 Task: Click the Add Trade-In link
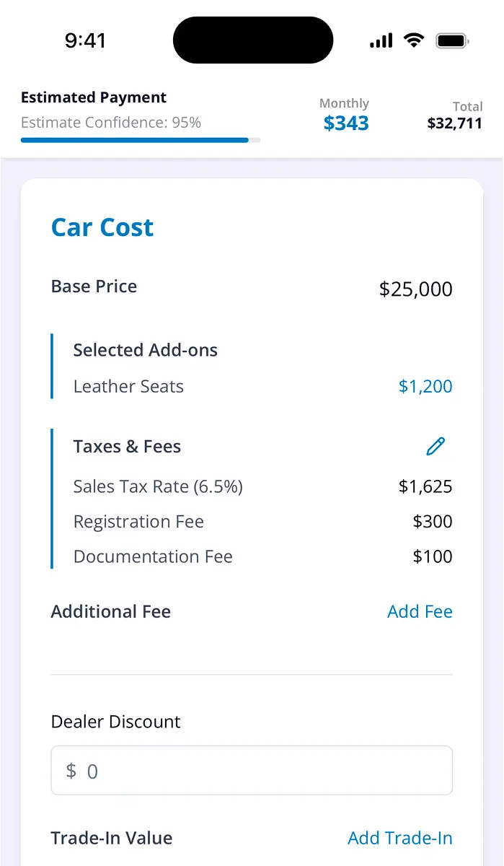pyautogui.click(x=400, y=838)
